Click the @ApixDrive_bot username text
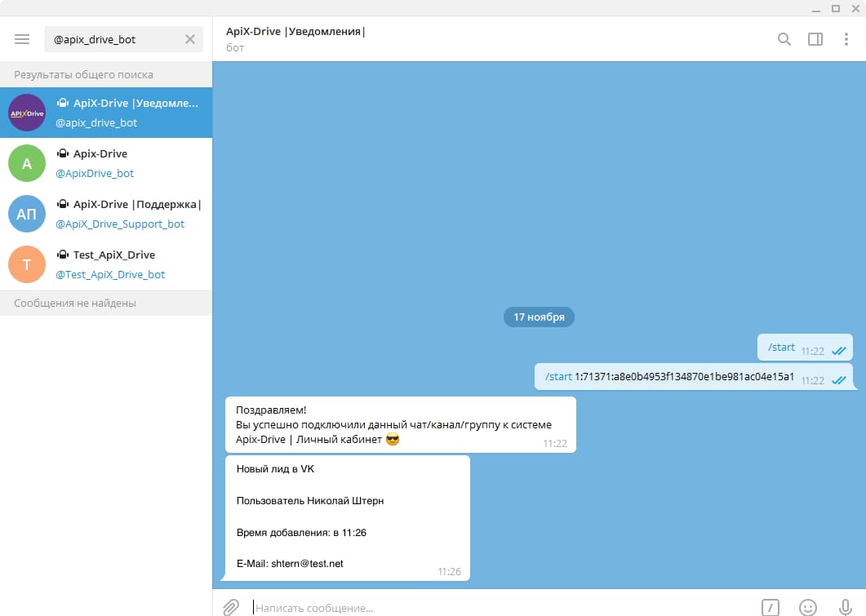Viewport: 866px width, 616px height. (x=95, y=173)
